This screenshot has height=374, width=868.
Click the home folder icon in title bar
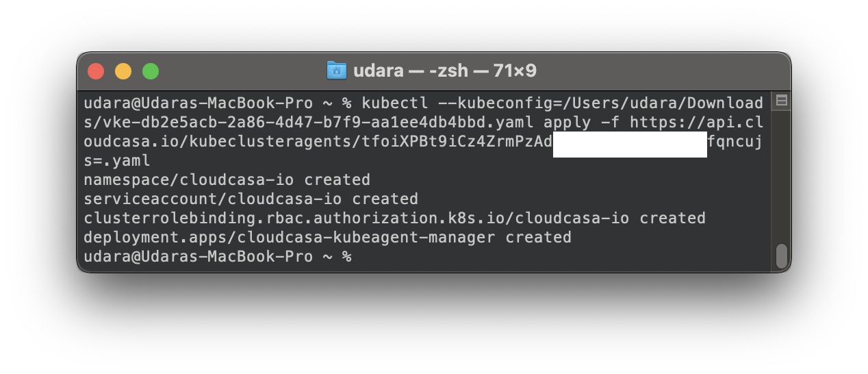tap(336, 71)
